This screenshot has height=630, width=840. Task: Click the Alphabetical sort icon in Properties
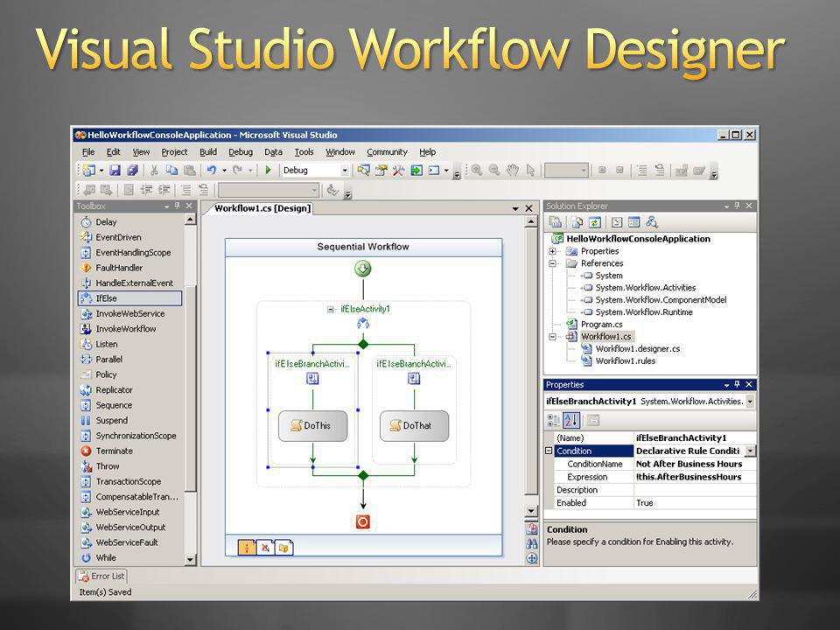pyautogui.click(x=571, y=421)
